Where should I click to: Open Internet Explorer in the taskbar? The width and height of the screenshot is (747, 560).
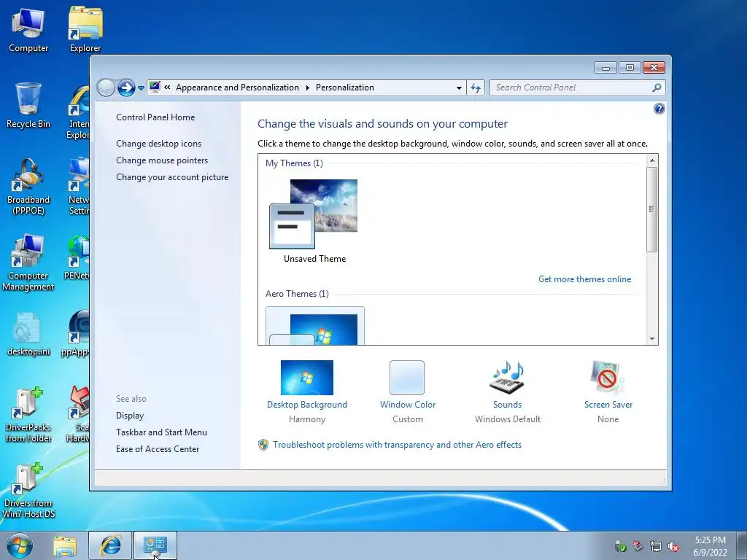tap(110, 545)
